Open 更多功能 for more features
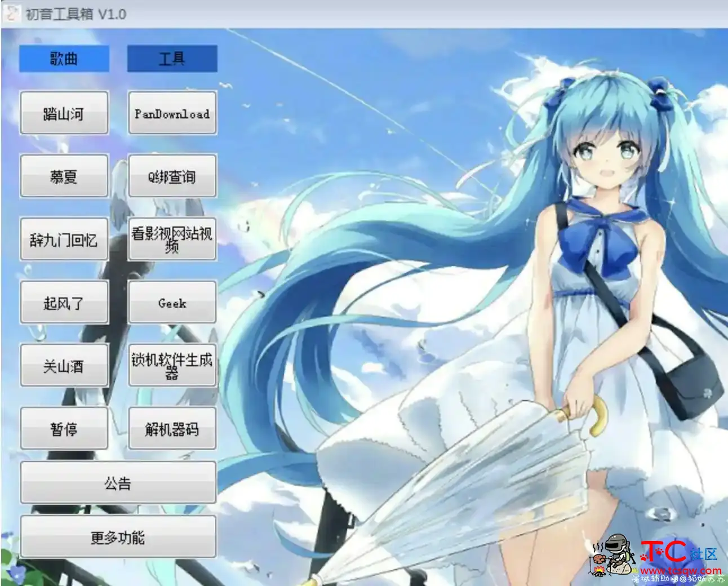This screenshot has height=586, width=728. click(118, 536)
